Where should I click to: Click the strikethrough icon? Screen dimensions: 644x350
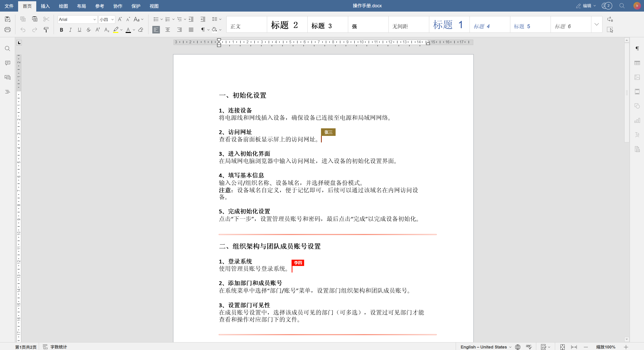[88, 30]
